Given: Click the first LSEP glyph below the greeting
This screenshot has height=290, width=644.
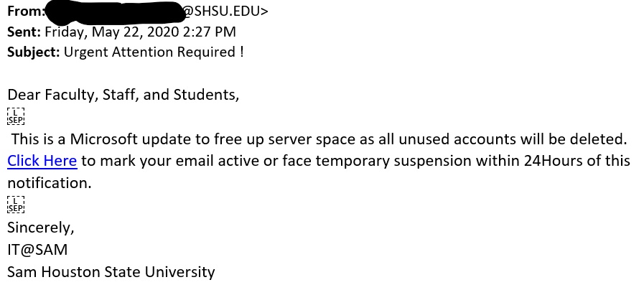Looking at the screenshot, I should pos(16,116).
